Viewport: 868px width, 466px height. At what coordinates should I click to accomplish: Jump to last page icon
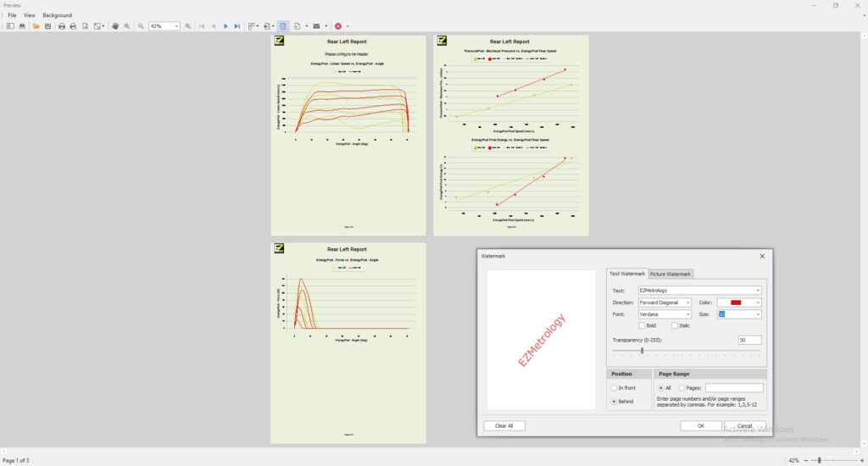pyautogui.click(x=237, y=26)
